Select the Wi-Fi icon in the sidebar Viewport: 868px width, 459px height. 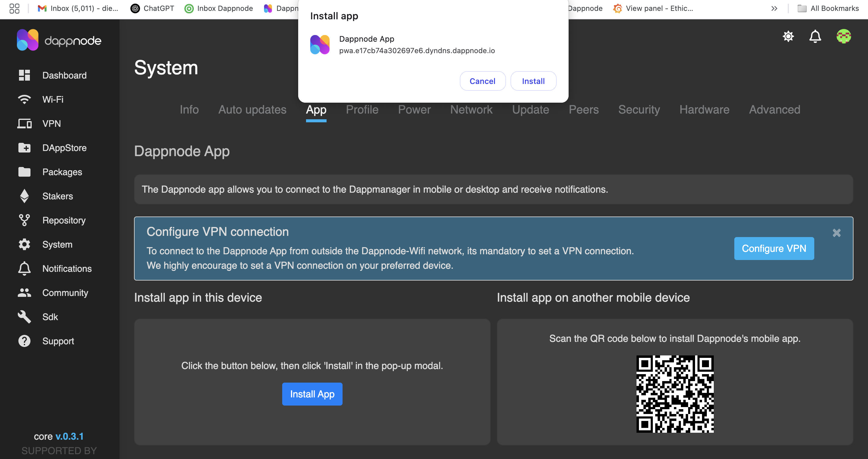point(24,99)
